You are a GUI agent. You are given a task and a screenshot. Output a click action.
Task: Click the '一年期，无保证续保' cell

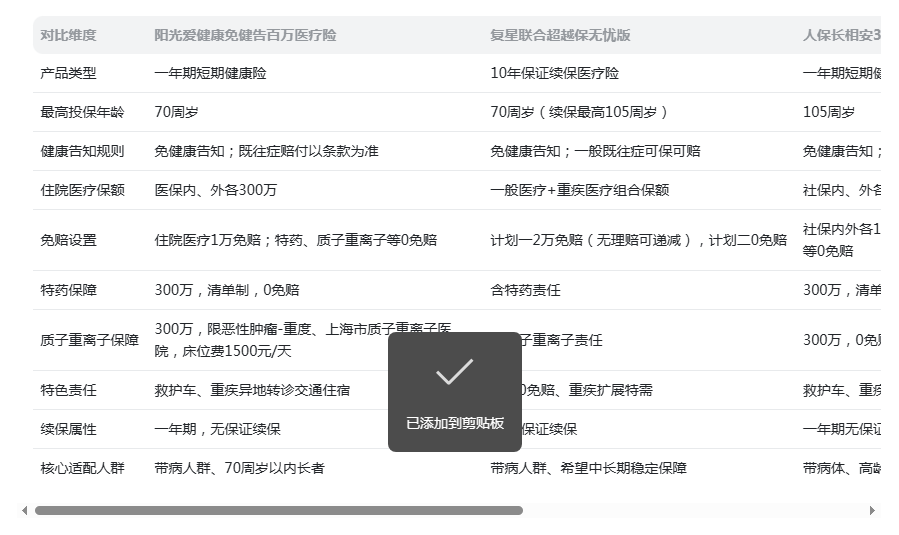[217, 429]
